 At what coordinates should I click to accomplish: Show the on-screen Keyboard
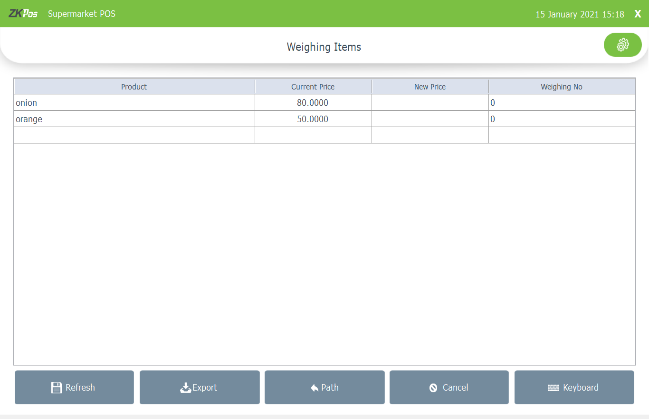[574, 387]
